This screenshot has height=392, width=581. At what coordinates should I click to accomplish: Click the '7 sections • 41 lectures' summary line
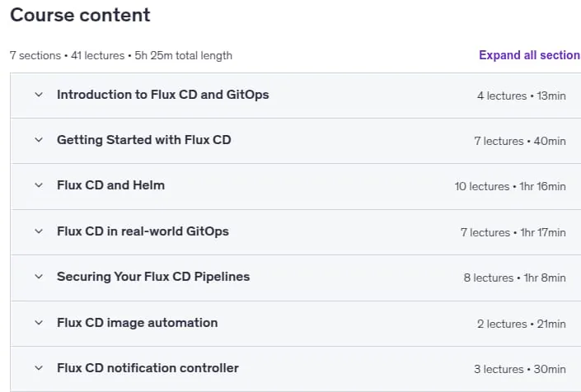121,55
